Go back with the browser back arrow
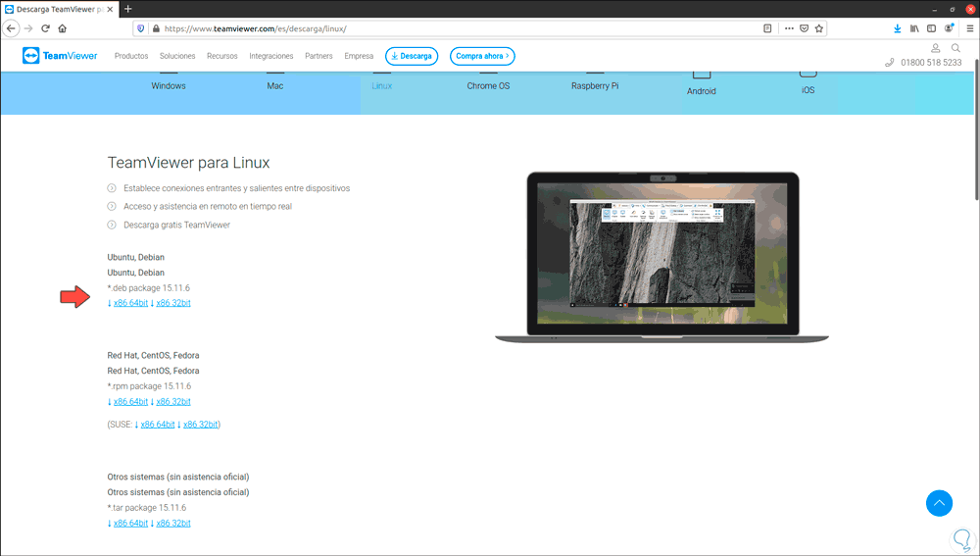980x556 pixels. pos(11,28)
